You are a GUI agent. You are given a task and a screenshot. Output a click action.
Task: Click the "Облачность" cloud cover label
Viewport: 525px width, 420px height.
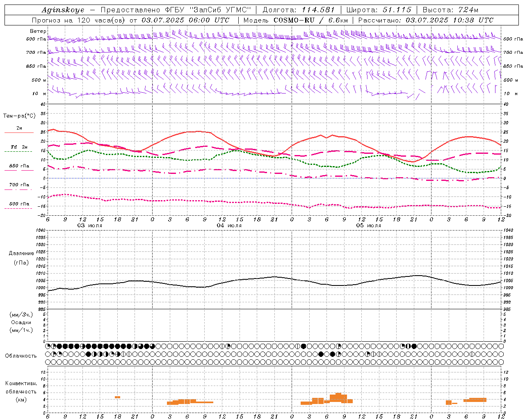pyautogui.click(x=21, y=356)
